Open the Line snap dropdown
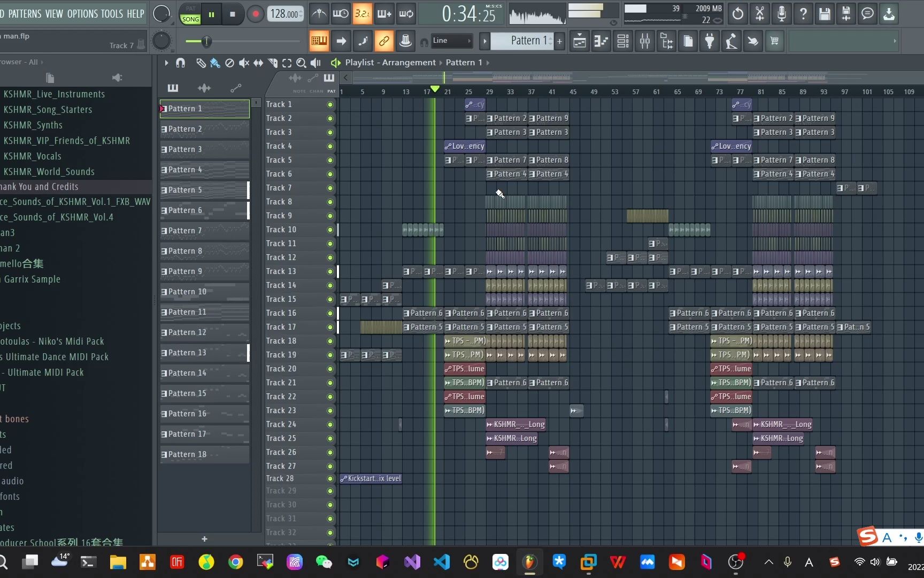This screenshot has width=924, height=578. (x=451, y=41)
